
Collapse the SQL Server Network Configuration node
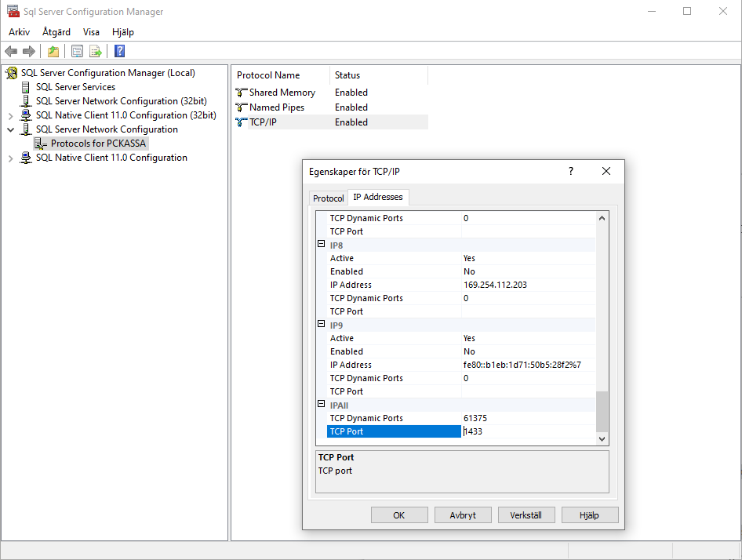pyautogui.click(x=11, y=129)
